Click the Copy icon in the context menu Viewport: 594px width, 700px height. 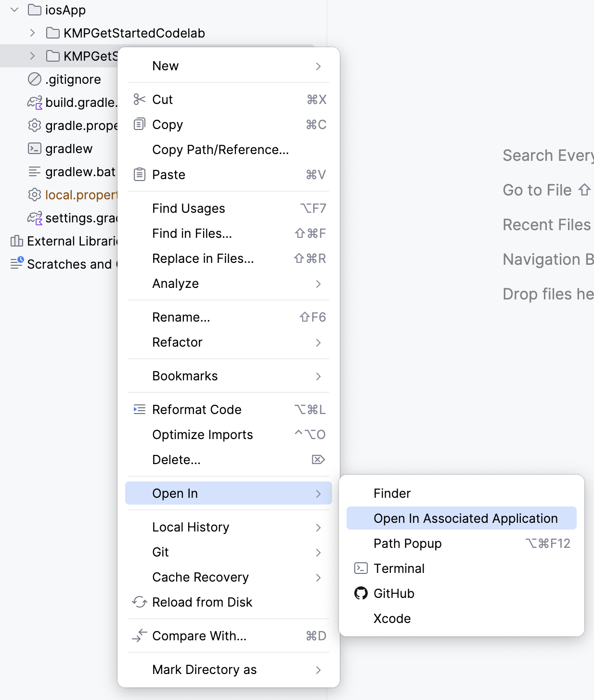(x=140, y=124)
